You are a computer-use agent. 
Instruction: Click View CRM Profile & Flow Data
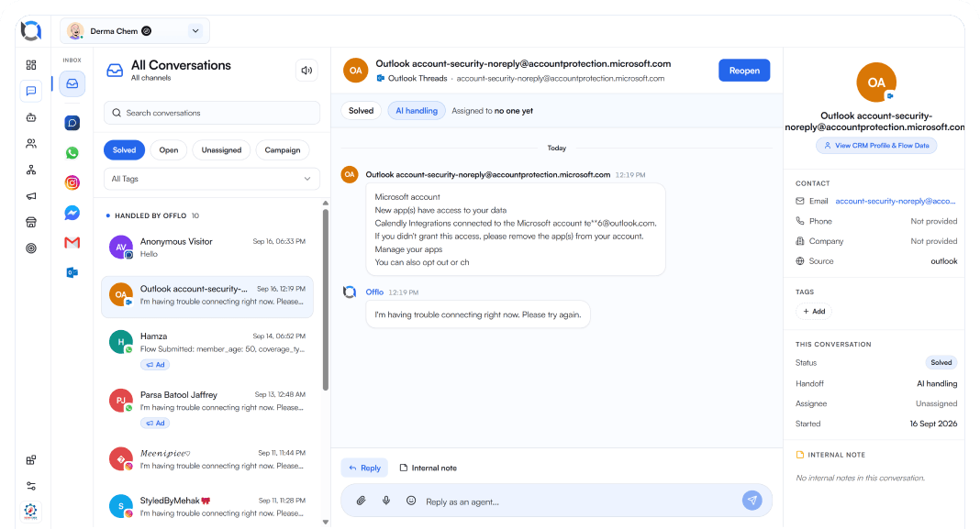tap(876, 146)
